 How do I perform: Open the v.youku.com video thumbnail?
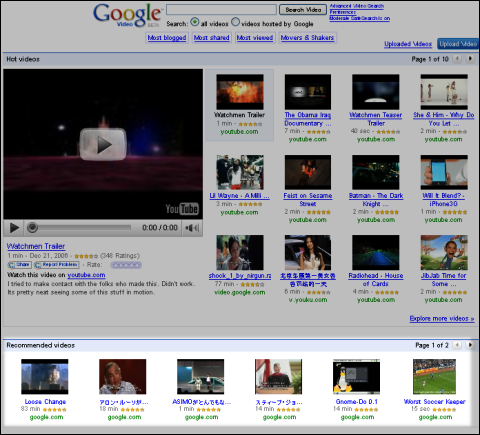(308, 252)
